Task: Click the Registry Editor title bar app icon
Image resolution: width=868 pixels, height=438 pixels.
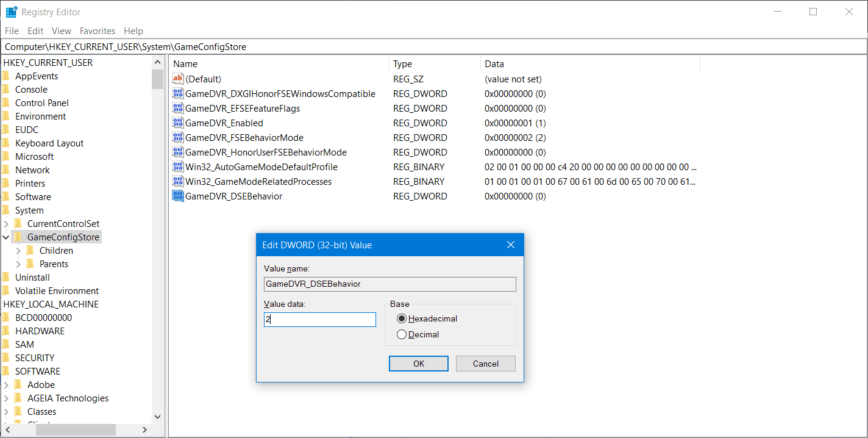Action: 12,12
